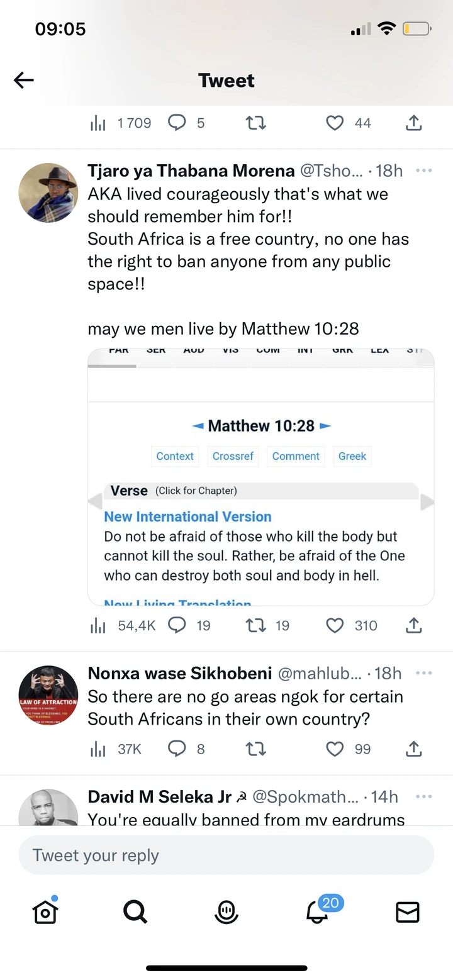Open more options for Nonxa's tweet
The width and height of the screenshot is (453, 980).
424,673
